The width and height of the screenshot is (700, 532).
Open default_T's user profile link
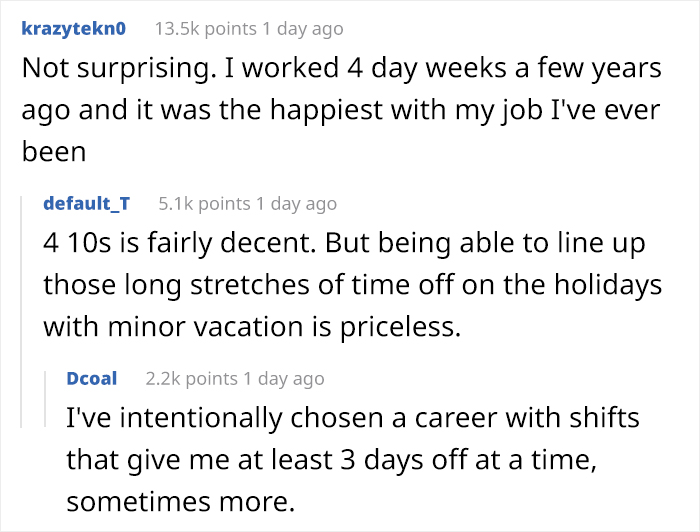(86, 203)
